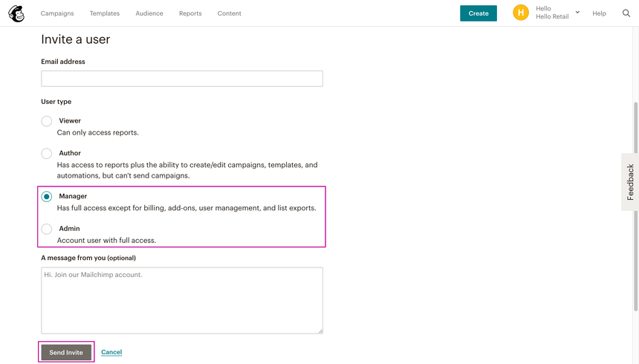639x364 pixels.
Task: Choose the Manager radio button
Action: 47,197
